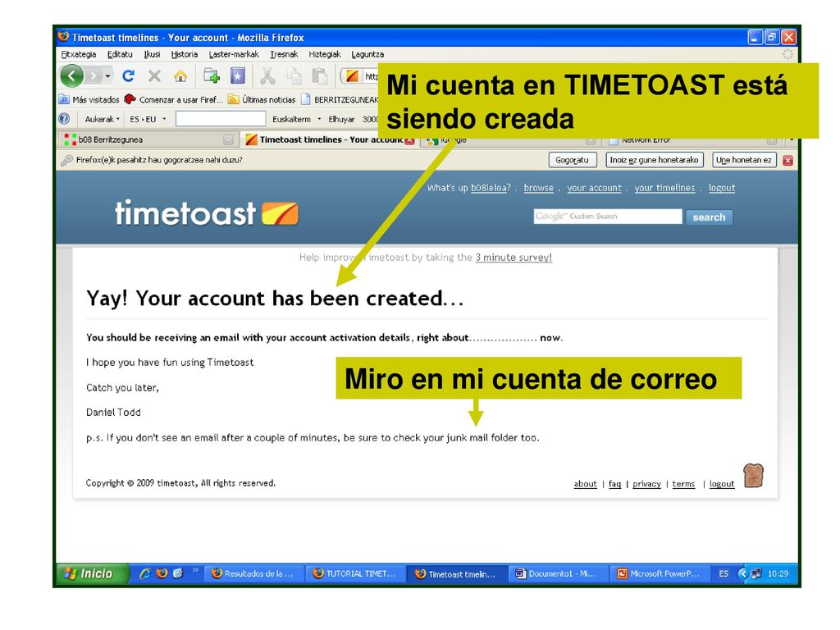Launch Internet Explorer from quick launch
The width and height of the screenshot is (840, 630).
[x=144, y=573]
